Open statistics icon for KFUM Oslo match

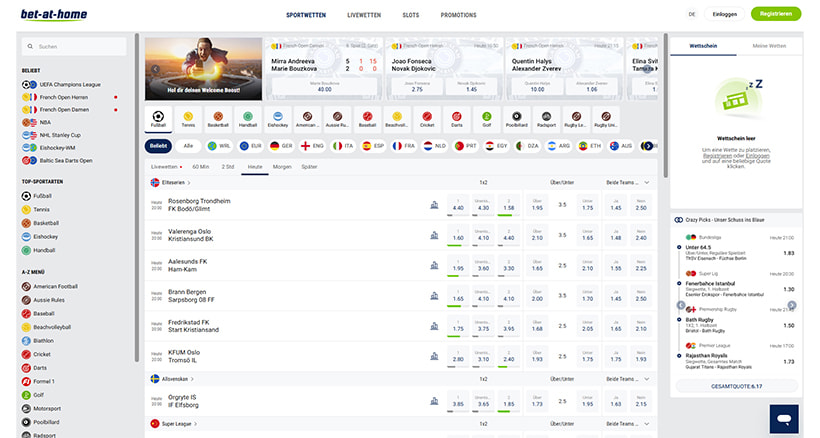[434, 356]
